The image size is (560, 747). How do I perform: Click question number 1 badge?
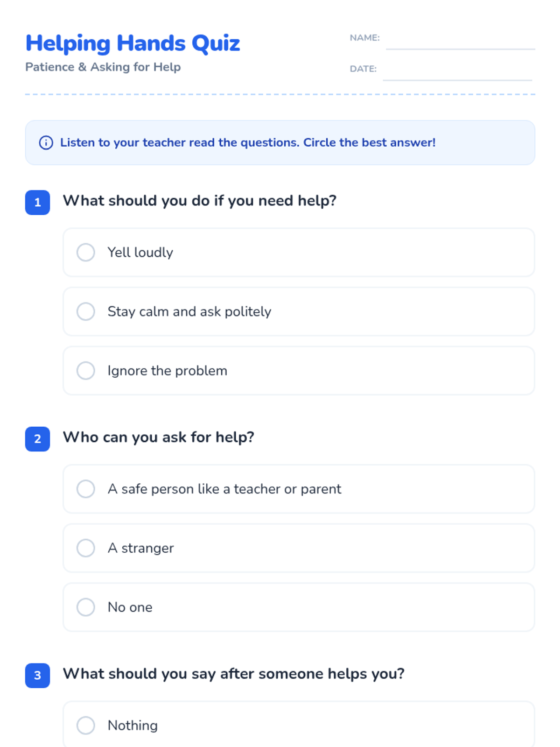[x=38, y=203]
